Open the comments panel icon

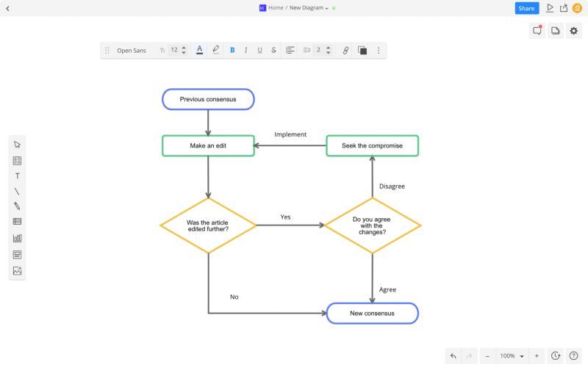pos(537,31)
